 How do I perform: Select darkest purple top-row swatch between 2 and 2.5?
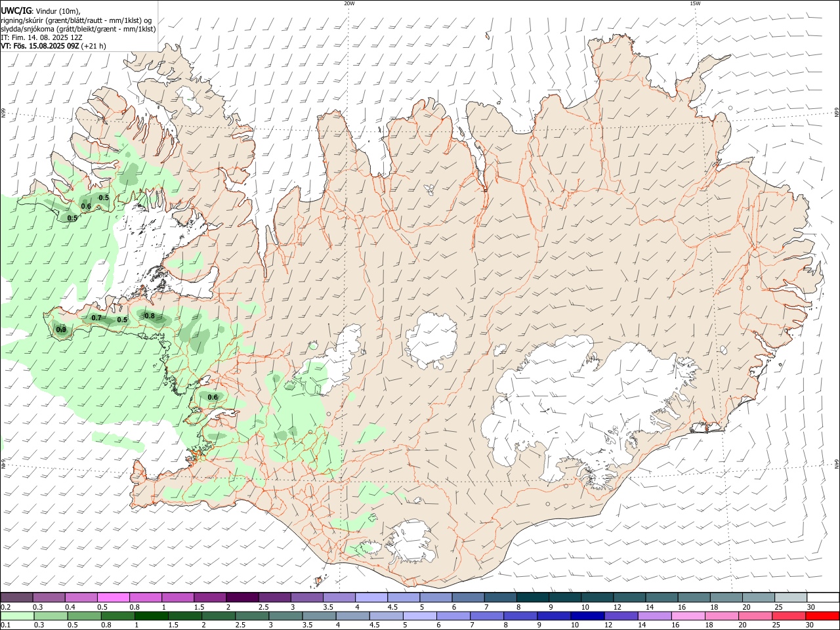241,597
